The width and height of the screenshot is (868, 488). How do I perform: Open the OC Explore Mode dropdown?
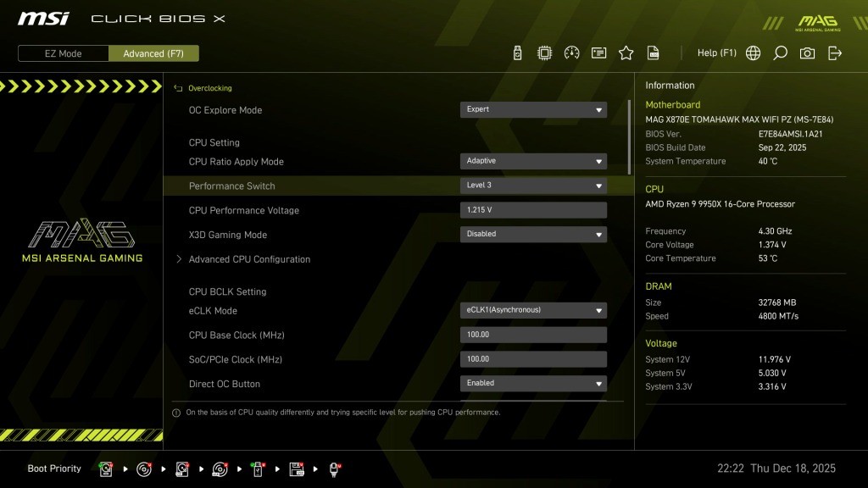click(x=533, y=109)
